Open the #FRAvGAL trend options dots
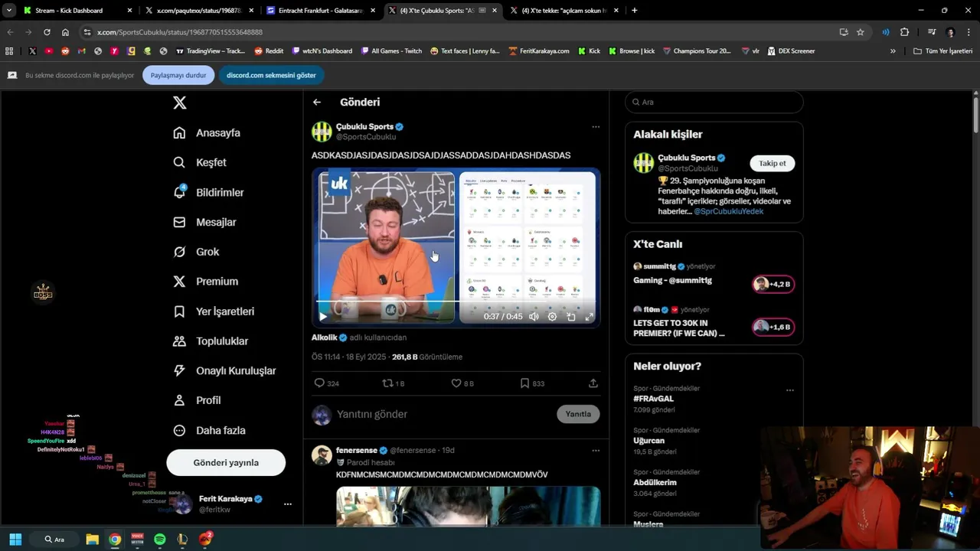Screen dimensions: 980x551 click(789, 390)
